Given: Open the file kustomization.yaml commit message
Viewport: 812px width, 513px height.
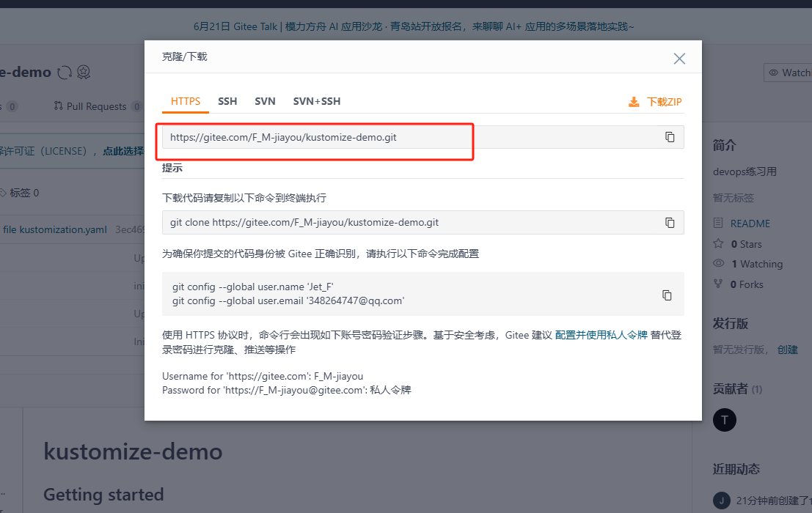Looking at the screenshot, I should [55, 229].
